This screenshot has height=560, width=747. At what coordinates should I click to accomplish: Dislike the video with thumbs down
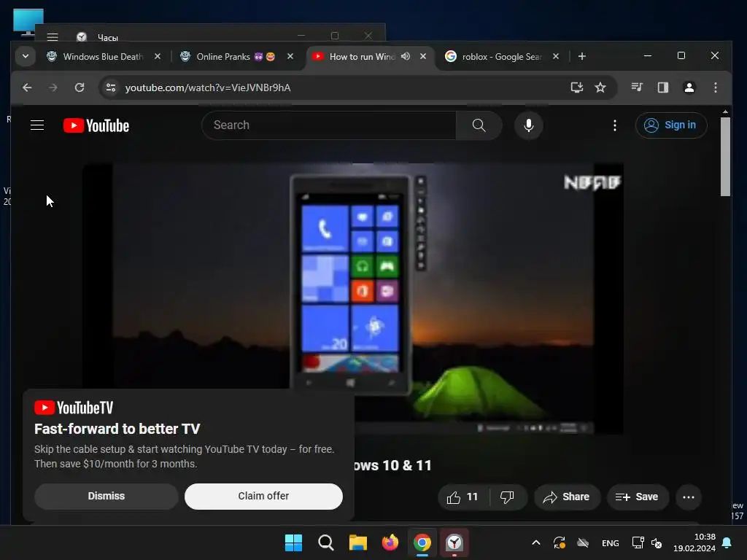point(508,497)
